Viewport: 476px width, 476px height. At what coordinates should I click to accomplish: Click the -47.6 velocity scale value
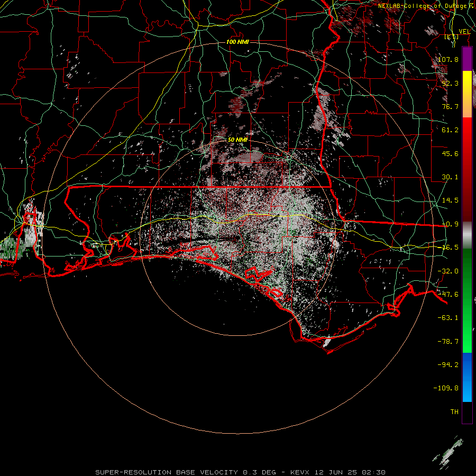pos(448,295)
